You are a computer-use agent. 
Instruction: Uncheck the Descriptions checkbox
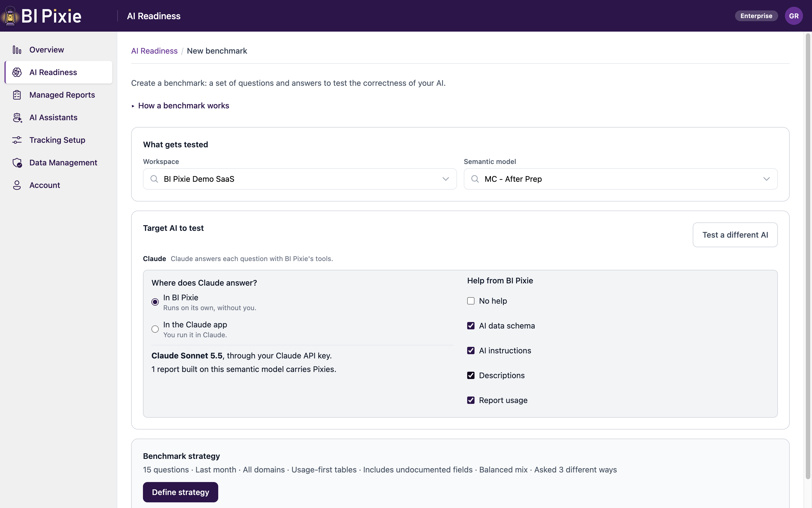coord(471,376)
